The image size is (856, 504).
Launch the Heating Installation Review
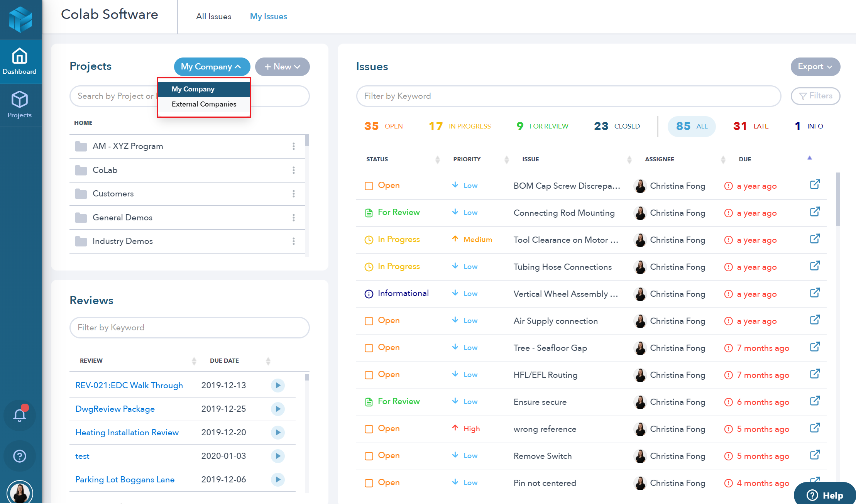coord(278,432)
